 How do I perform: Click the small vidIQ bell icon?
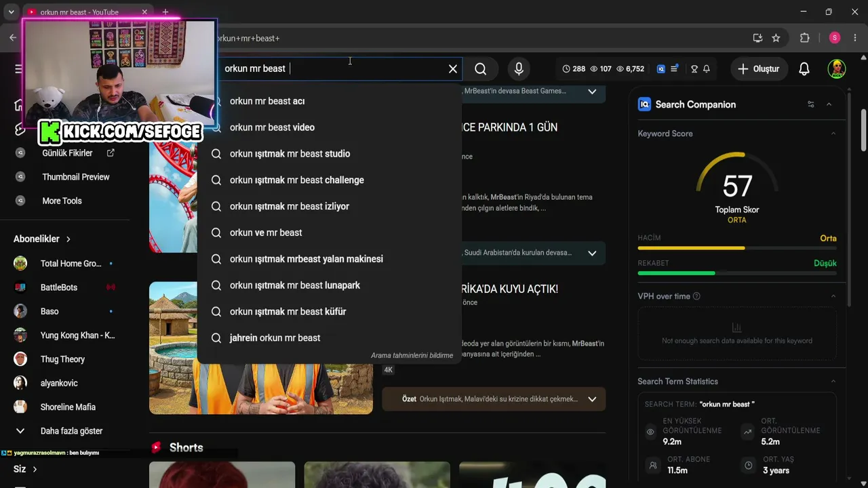point(707,68)
